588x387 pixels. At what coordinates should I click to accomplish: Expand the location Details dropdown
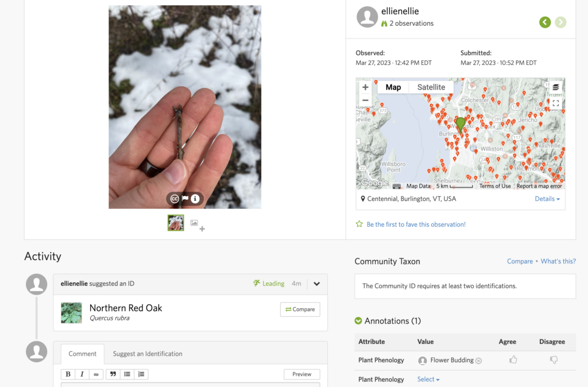pyautogui.click(x=547, y=199)
